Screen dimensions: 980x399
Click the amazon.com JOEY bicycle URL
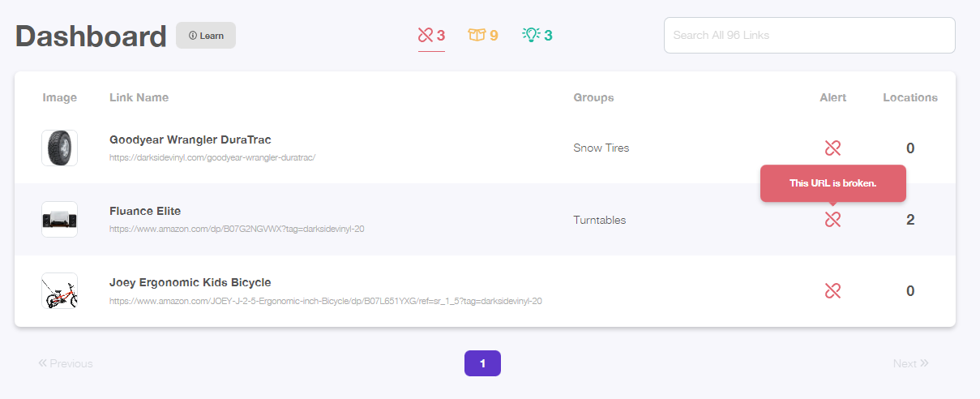point(326,301)
